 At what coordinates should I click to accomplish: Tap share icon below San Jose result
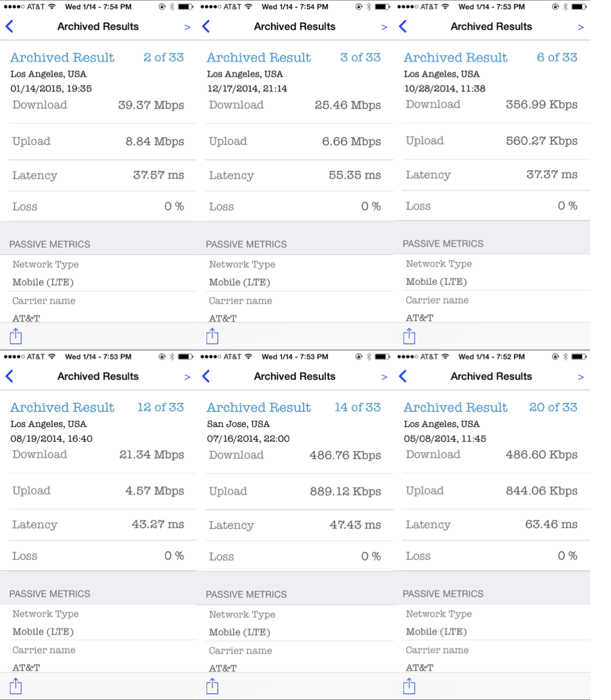[212, 685]
